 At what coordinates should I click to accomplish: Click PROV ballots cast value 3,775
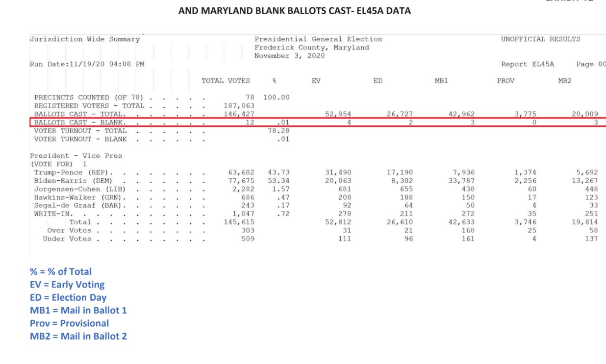(x=526, y=114)
